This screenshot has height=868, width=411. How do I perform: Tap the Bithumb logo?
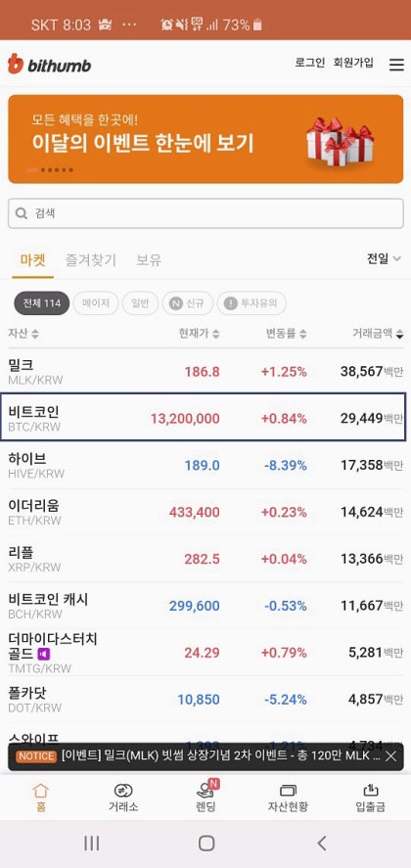pos(49,65)
